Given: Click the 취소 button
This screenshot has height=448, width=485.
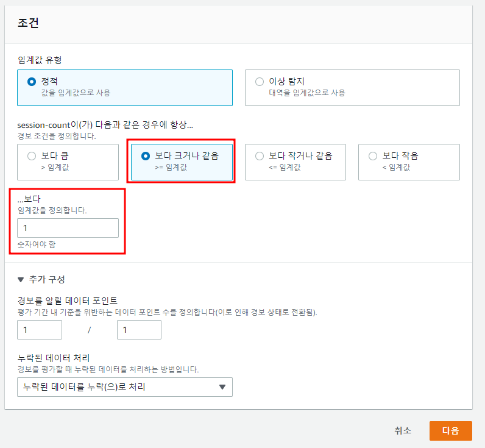Looking at the screenshot, I should click(403, 431).
